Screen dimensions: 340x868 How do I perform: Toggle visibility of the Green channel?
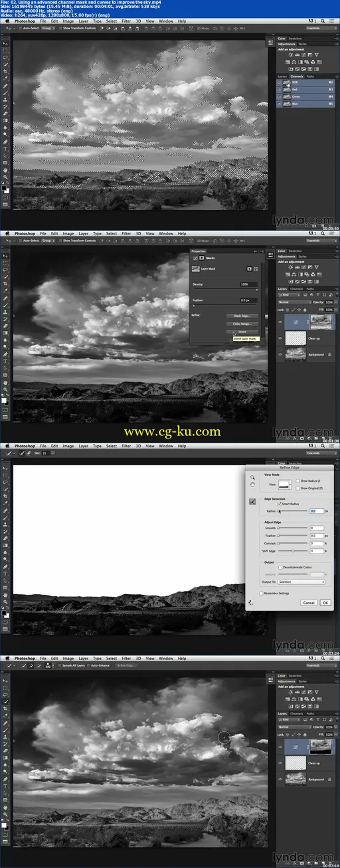tap(280, 96)
